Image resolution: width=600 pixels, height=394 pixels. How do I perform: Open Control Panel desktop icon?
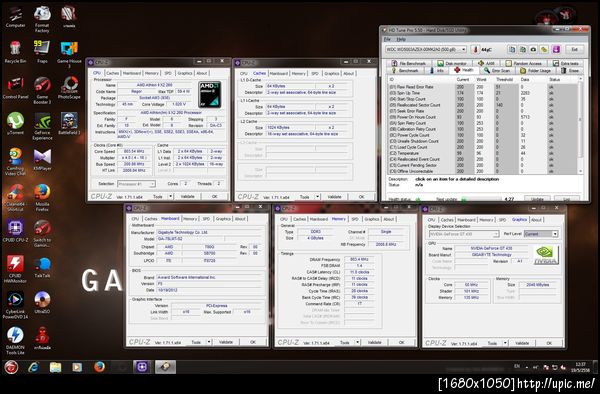click(x=15, y=88)
